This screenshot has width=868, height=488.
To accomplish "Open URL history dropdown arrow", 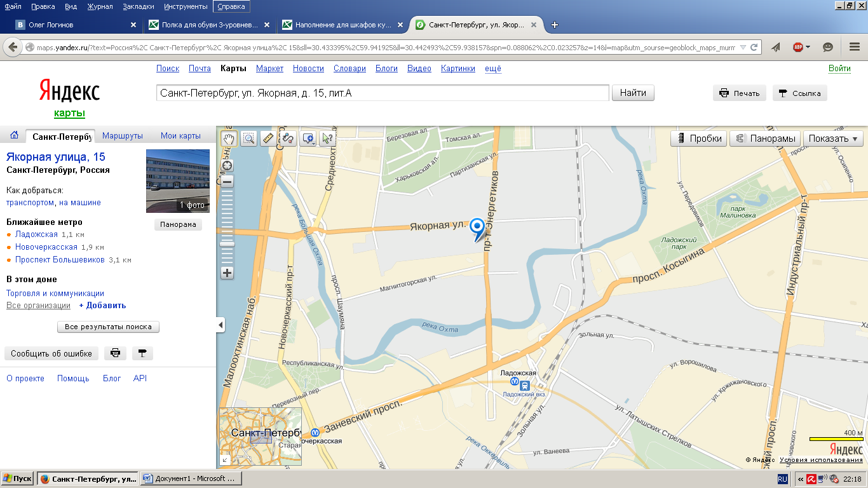I will tap(742, 48).
